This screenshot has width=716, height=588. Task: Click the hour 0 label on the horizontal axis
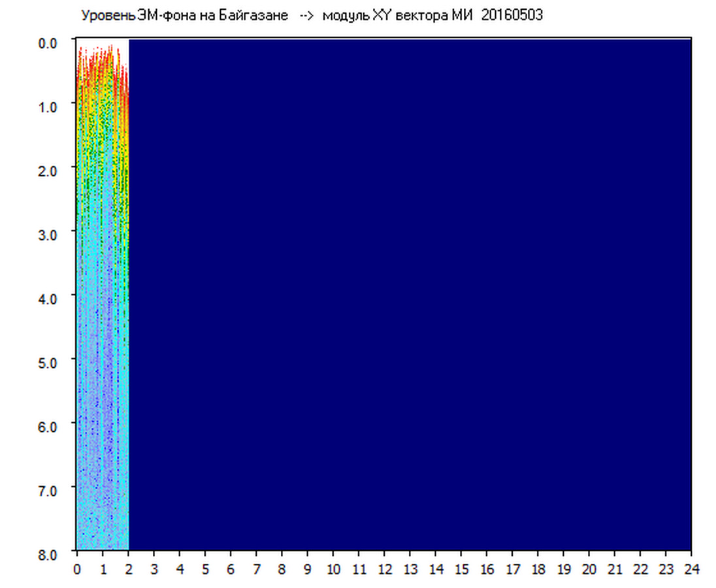[77, 568]
